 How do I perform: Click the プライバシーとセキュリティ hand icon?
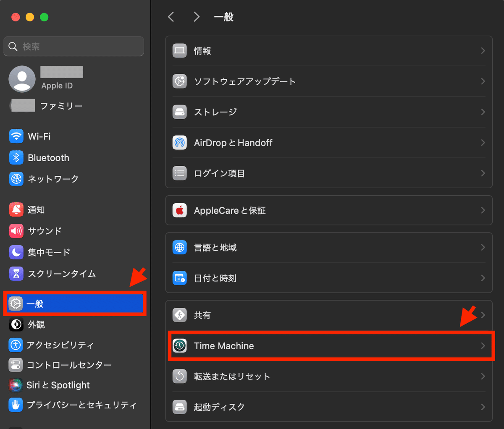pyautogui.click(x=16, y=405)
